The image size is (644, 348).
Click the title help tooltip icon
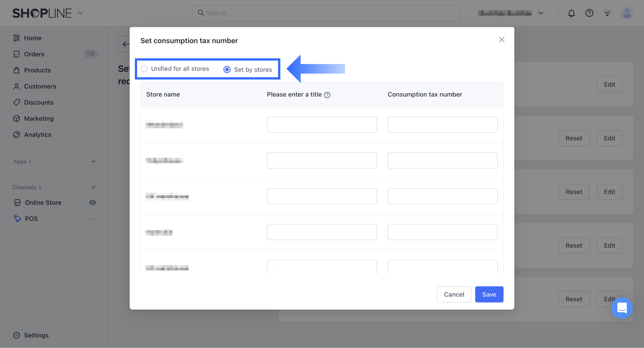tap(327, 95)
